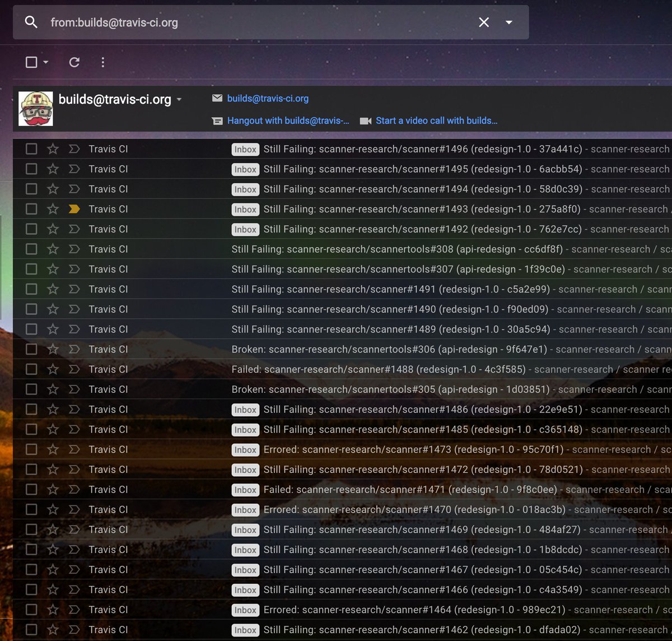672x641 pixels.
Task: Click the video camera icon
Action: coord(366,121)
